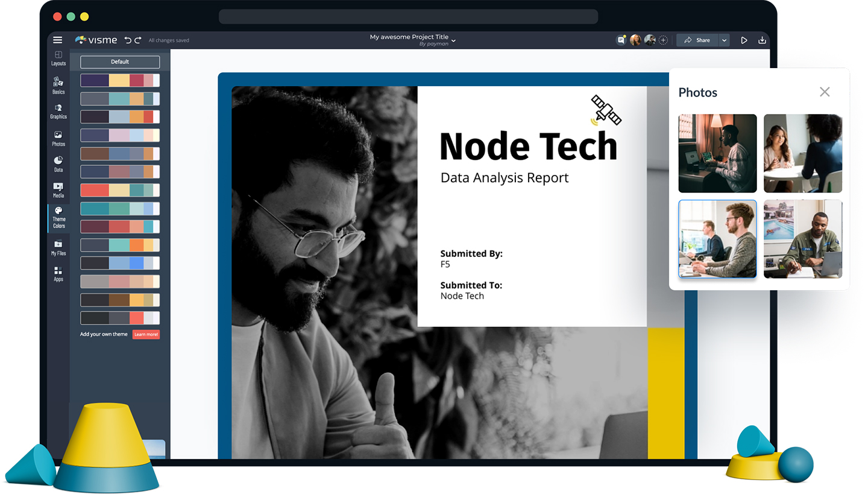
Task: Open the Data charts panel
Action: 58,164
